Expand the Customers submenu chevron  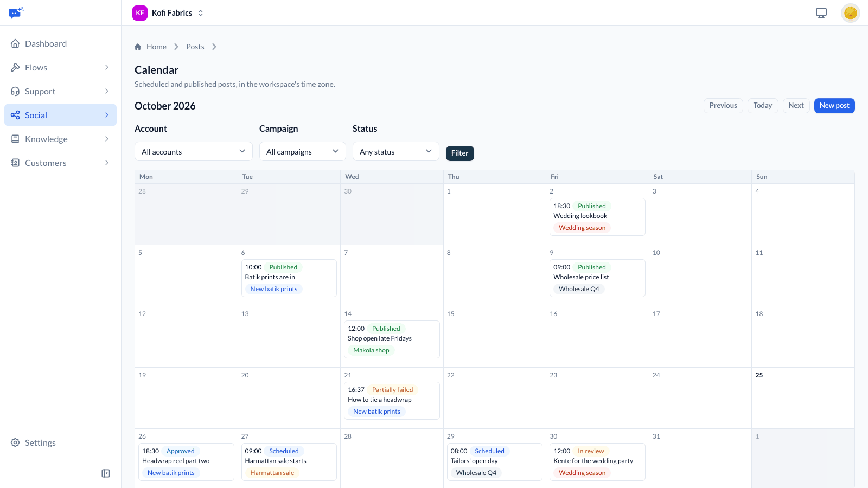pyautogui.click(x=107, y=163)
